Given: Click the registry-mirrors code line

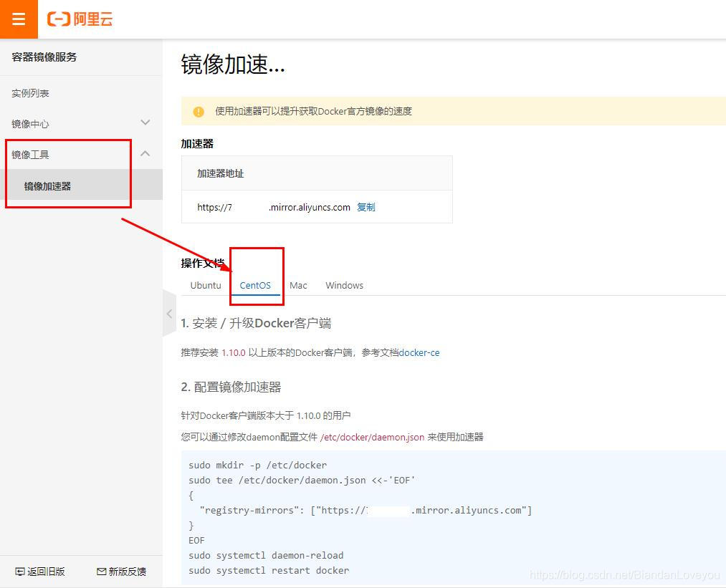Looking at the screenshot, I should (366, 510).
